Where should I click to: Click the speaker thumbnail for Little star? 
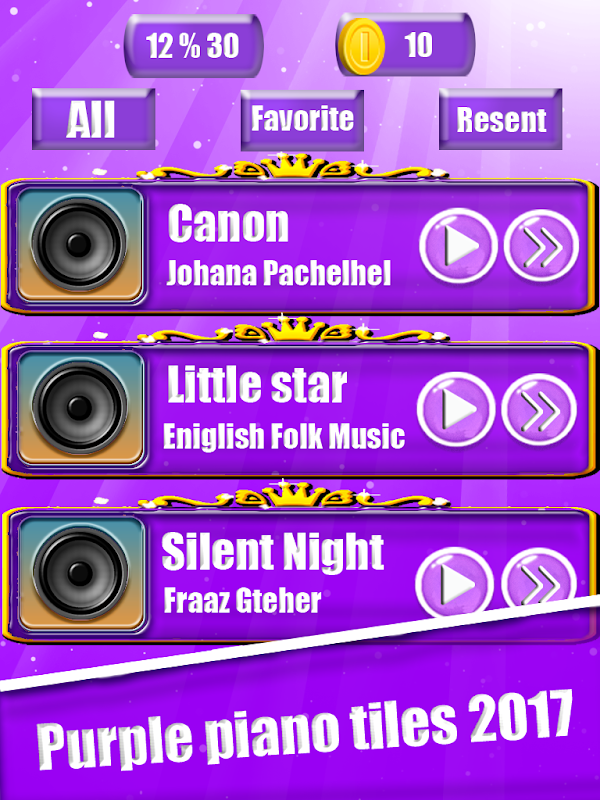click(x=80, y=408)
